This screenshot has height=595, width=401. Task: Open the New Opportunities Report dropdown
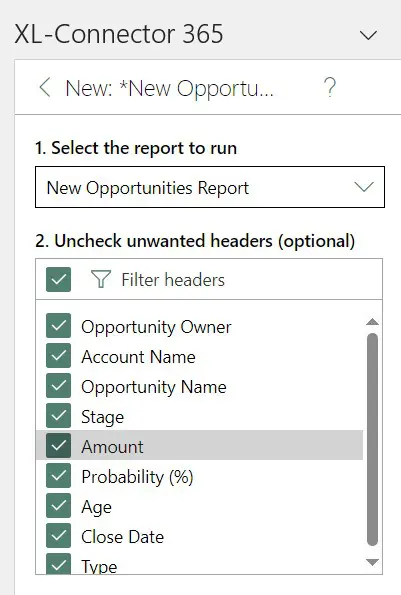(x=210, y=187)
